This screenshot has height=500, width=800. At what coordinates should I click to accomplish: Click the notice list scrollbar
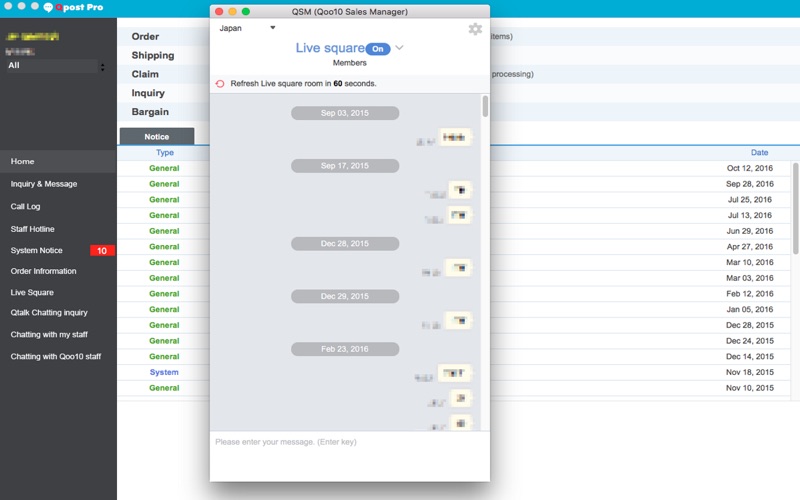pos(795,208)
